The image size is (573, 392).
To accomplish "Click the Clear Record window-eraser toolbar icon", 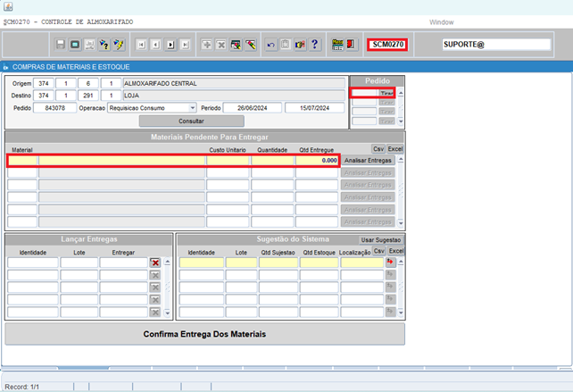I will click(x=236, y=45).
